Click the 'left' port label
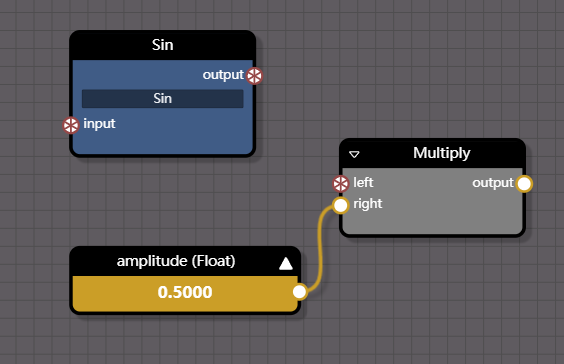Screen dimensions: 564x364 (363, 182)
